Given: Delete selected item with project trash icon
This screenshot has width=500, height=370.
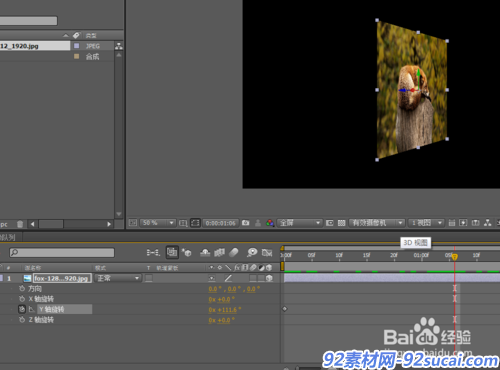Looking at the screenshot, I should point(20,224).
